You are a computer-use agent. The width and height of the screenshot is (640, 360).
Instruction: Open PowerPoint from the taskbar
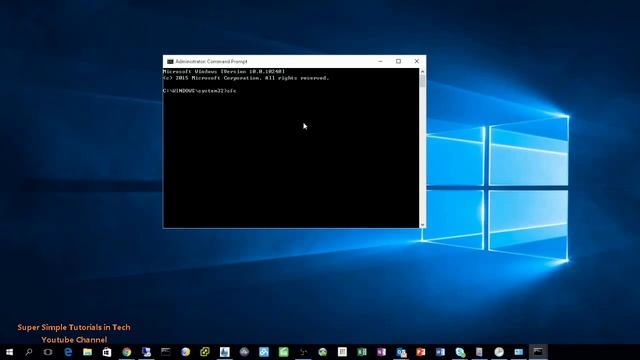[420, 352]
